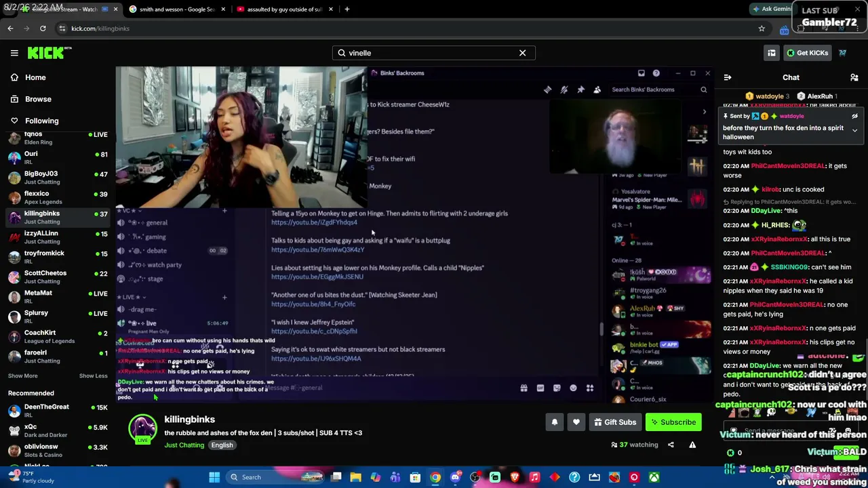Open the Splursy channel
This screenshot has height=488, width=868.
[58, 317]
